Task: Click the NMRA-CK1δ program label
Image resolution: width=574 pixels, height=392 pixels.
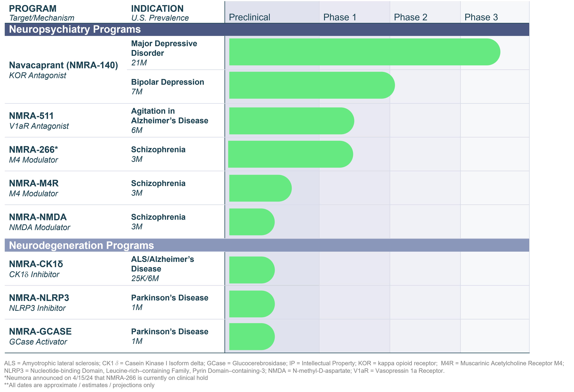Action: point(36,264)
